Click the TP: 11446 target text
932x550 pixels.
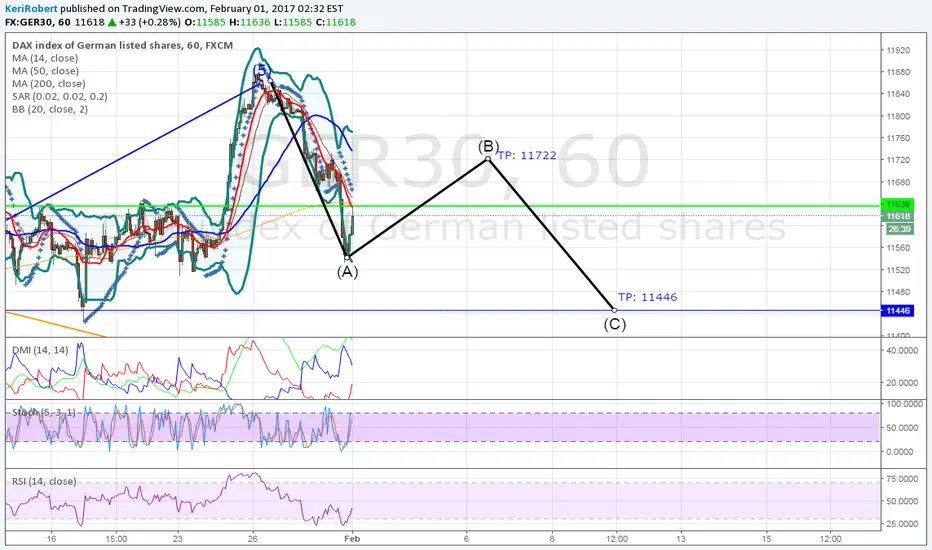(x=647, y=297)
